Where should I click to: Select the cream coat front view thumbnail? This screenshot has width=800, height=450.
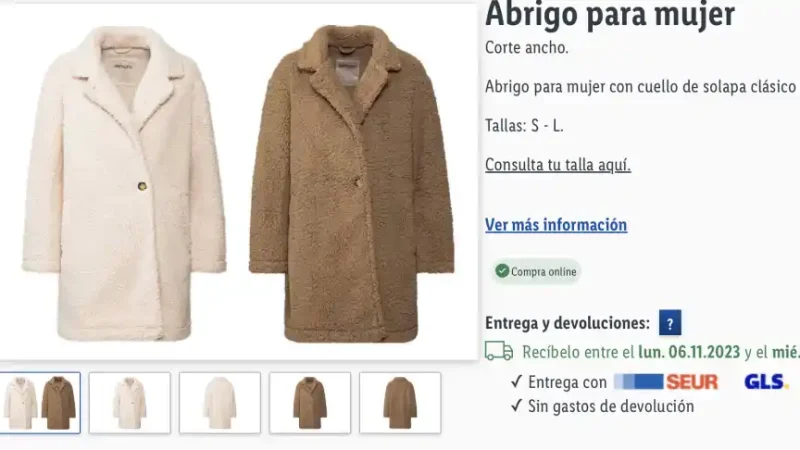pyautogui.click(x=130, y=403)
